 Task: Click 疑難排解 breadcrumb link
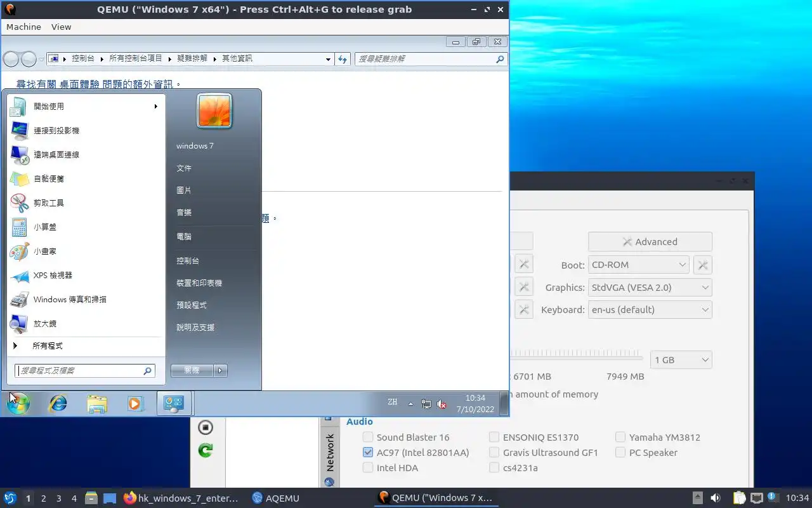point(192,58)
